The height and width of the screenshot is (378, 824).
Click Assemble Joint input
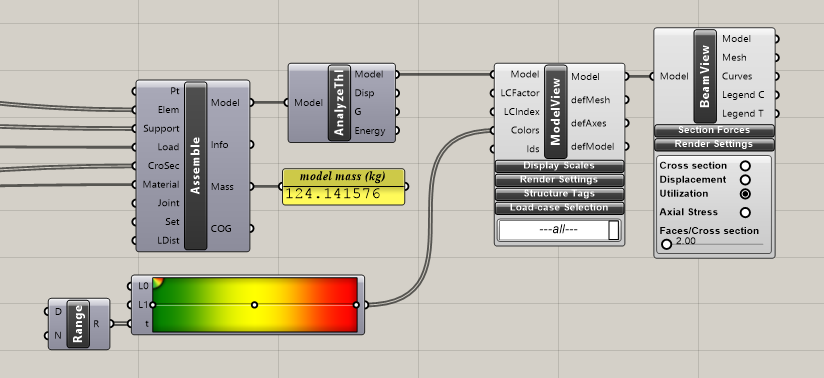click(x=168, y=203)
